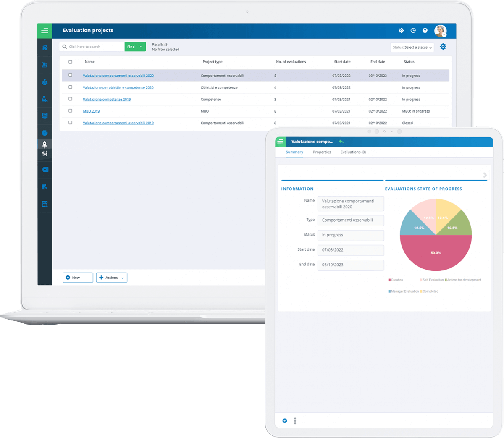Toggle the select-all checkbox in the table header

pos(70,62)
